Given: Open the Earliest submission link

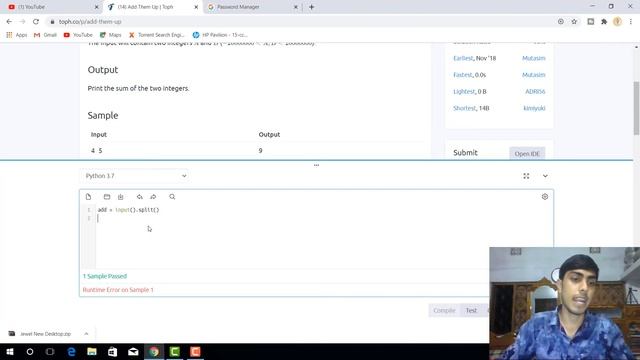Looking at the screenshot, I should coord(463,58).
